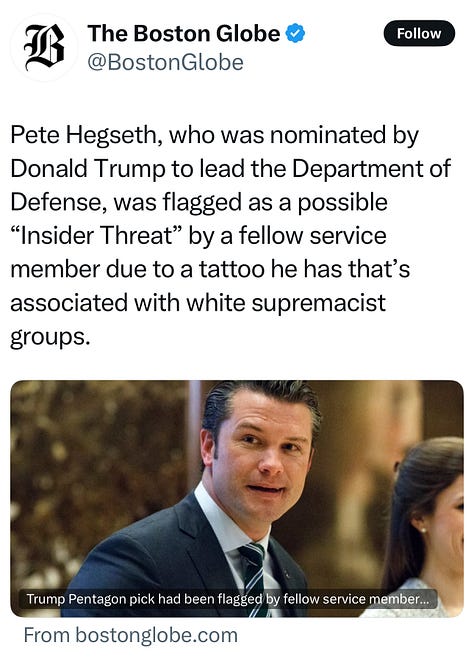Select the words "Pete Hegseth" in tweet
The width and height of the screenshot is (474, 661).
[83, 135]
